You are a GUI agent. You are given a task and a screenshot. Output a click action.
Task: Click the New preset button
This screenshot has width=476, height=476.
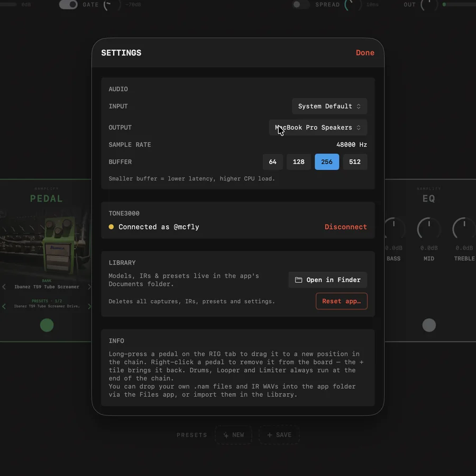233,435
